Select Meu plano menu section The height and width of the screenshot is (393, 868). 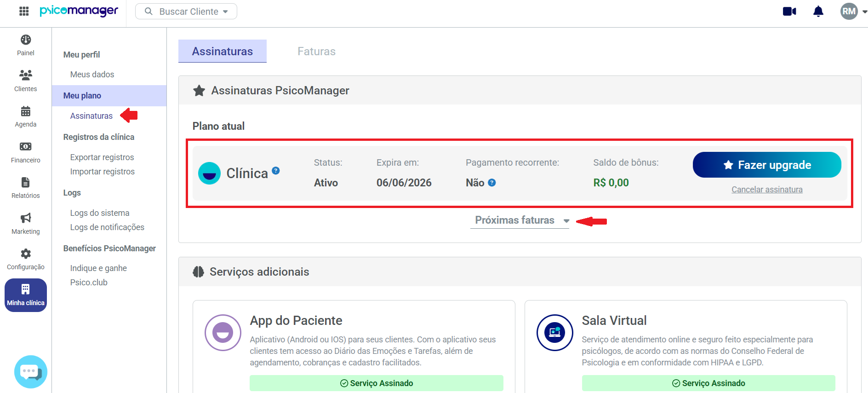pos(109,96)
